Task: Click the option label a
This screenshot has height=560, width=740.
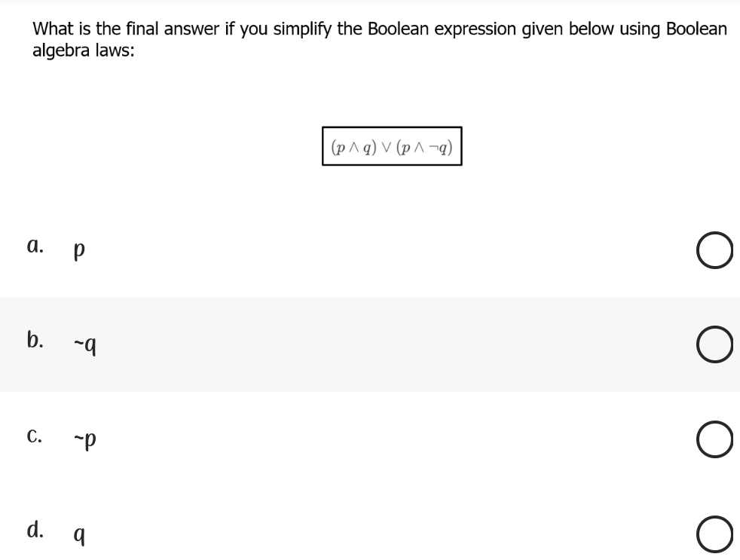Action: click(x=34, y=245)
